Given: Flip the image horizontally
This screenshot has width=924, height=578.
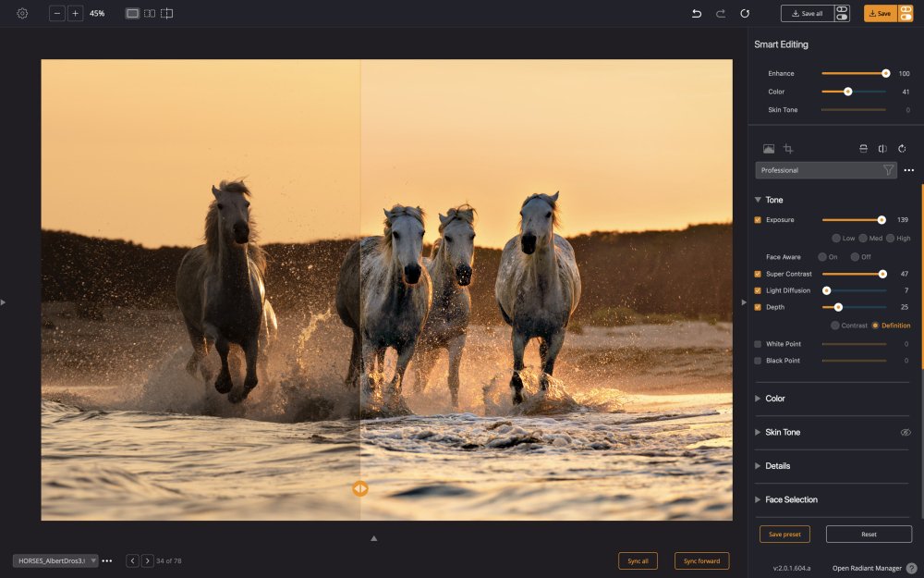Looking at the screenshot, I should pyautogui.click(x=882, y=149).
